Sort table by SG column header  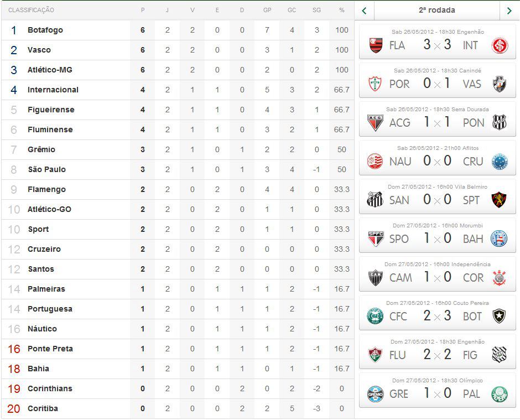pyautogui.click(x=316, y=11)
